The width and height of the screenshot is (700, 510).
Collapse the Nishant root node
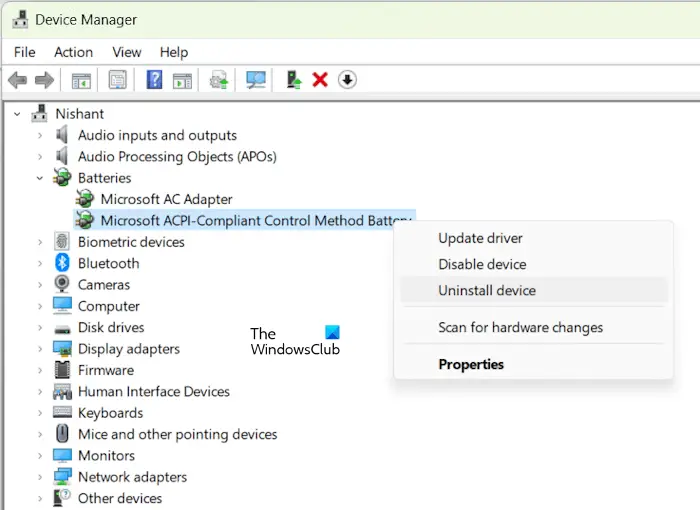pos(17,114)
